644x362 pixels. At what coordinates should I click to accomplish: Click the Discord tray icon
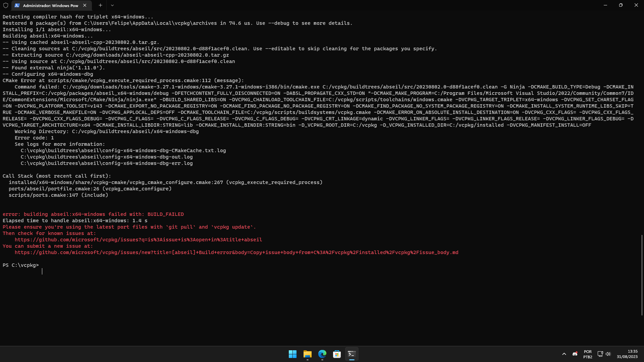(x=575, y=354)
